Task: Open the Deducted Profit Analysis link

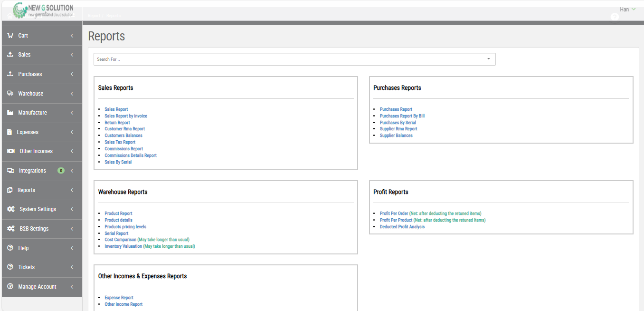Action: (x=402, y=227)
